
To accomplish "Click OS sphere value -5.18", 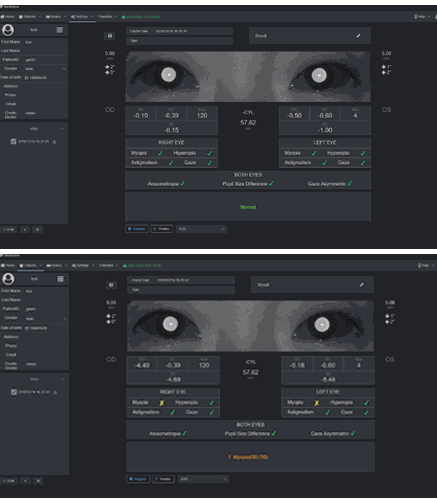I will pyautogui.click(x=297, y=365).
